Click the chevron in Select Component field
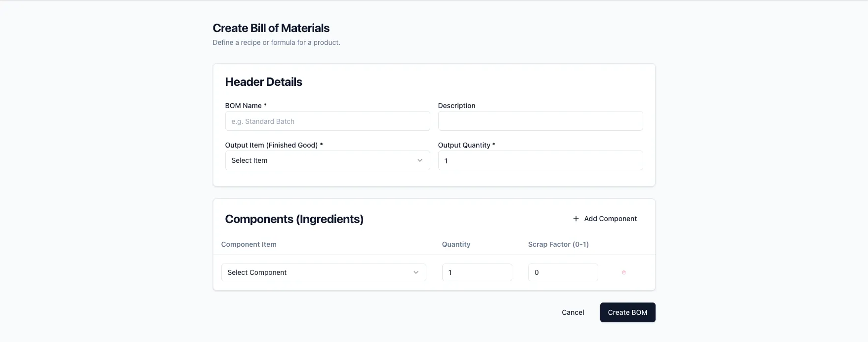The height and width of the screenshot is (342, 868). tap(415, 272)
